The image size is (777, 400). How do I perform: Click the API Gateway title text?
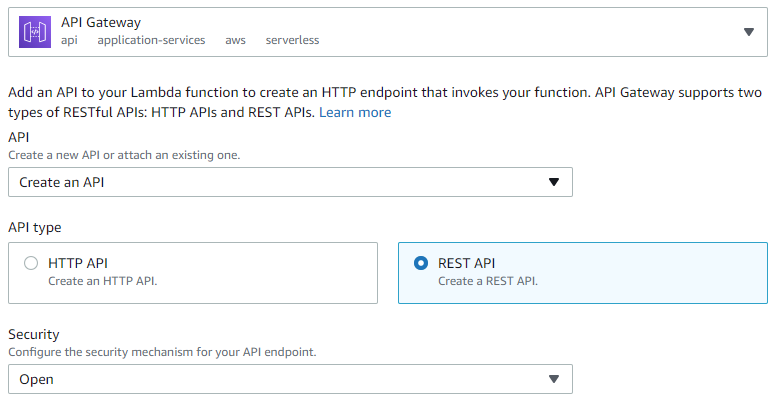click(x=101, y=21)
